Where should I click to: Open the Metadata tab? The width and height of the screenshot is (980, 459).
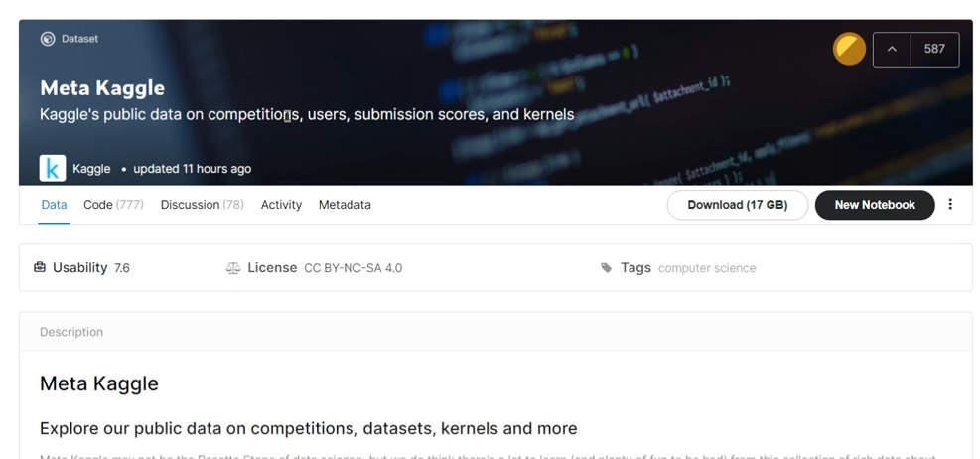tap(345, 205)
